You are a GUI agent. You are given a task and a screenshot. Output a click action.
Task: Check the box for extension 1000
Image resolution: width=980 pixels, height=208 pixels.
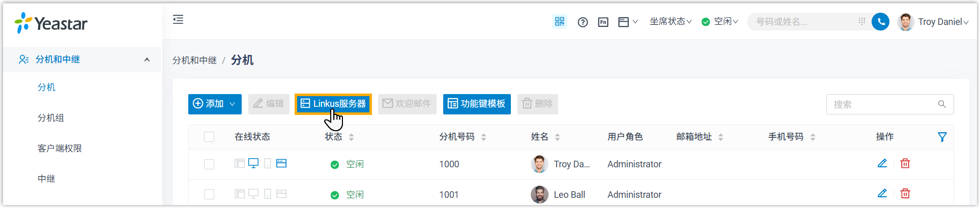coord(209,164)
